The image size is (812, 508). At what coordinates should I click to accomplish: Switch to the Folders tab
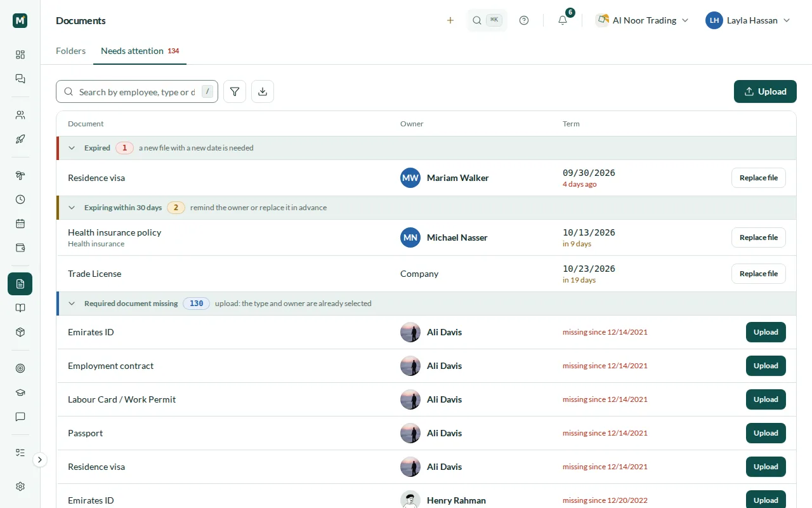(x=70, y=51)
